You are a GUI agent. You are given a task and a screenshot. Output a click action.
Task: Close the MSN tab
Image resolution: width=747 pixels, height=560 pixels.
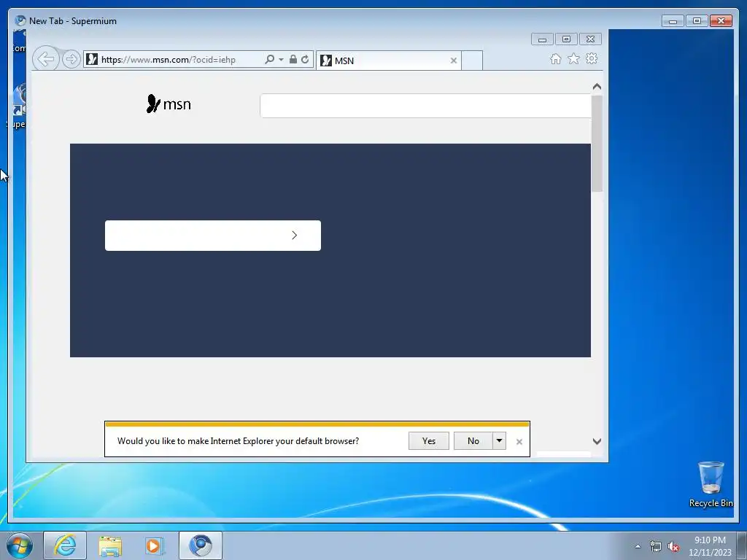[x=454, y=61]
